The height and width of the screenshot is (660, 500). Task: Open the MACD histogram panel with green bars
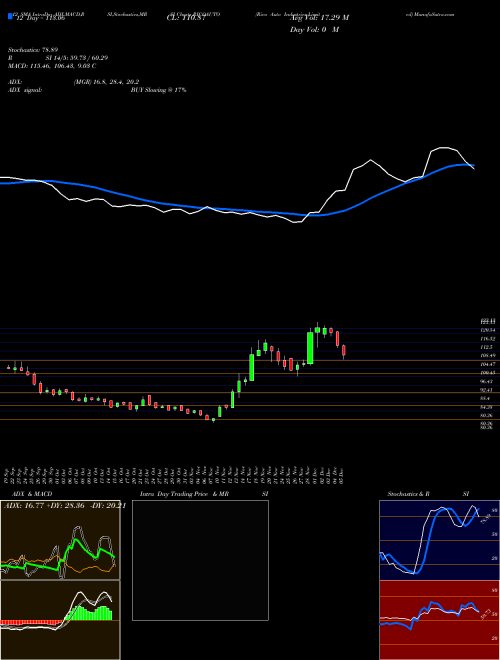tap(60, 620)
